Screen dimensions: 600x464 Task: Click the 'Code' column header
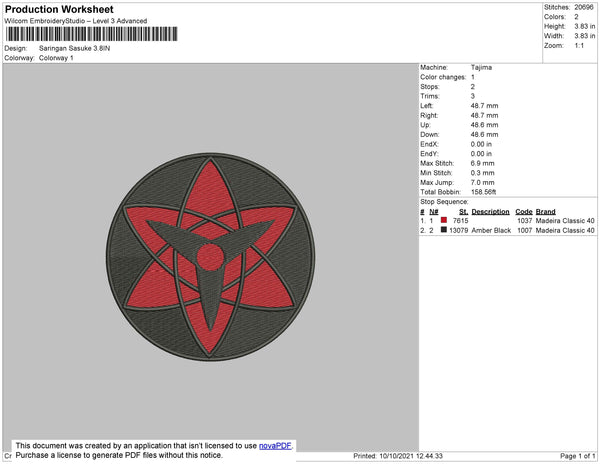tap(524, 212)
